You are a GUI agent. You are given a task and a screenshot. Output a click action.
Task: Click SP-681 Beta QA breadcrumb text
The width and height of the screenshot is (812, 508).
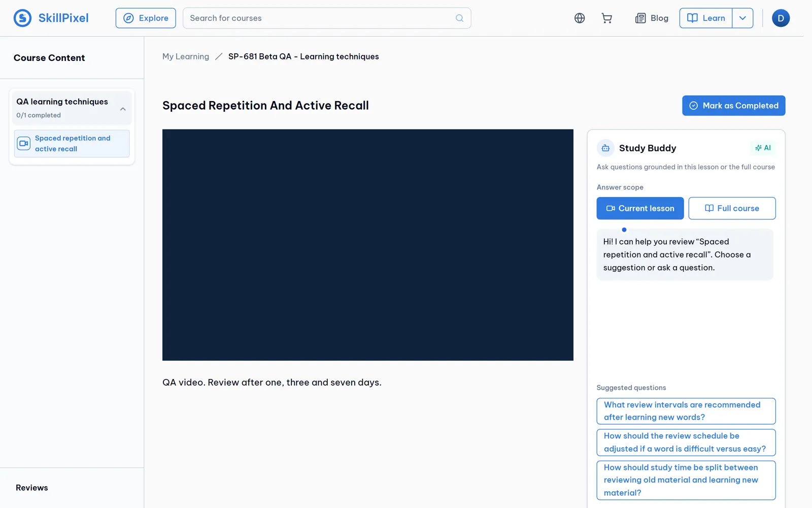303,56
